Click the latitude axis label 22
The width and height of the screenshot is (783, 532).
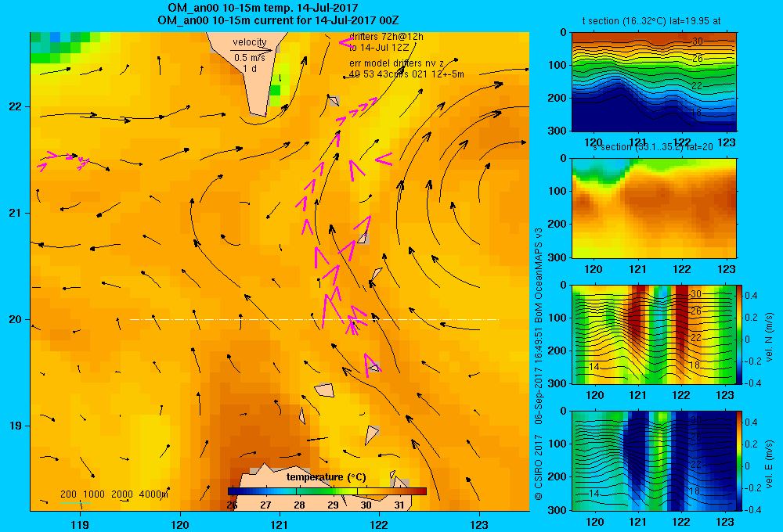point(16,106)
